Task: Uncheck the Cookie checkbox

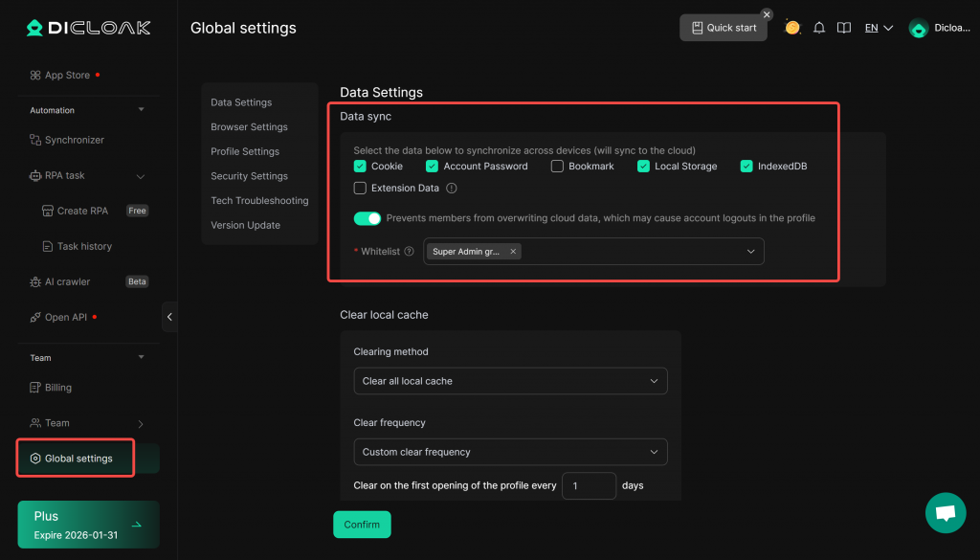Action: [361, 166]
